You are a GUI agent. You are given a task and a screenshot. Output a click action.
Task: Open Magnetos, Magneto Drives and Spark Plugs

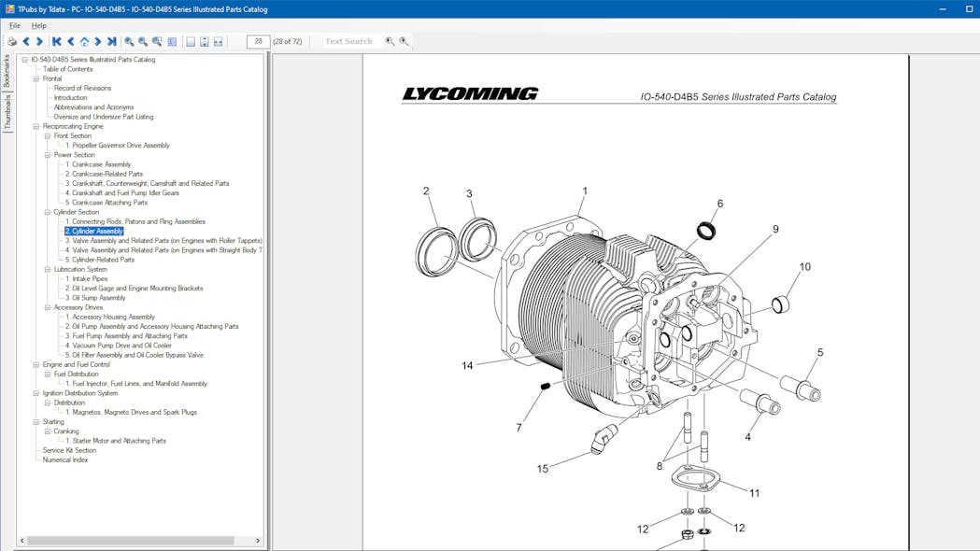(x=131, y=412)
